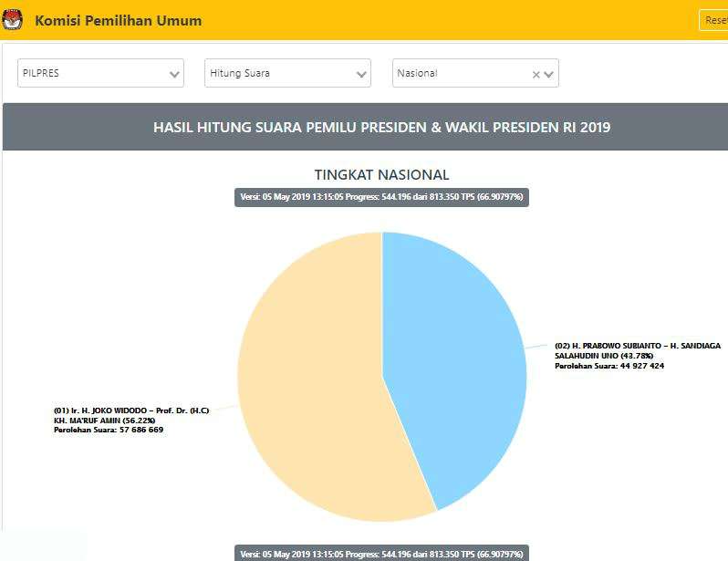
Task: Click the Perolehan Suara 57 686 669 text
Action: pos(109,430)
